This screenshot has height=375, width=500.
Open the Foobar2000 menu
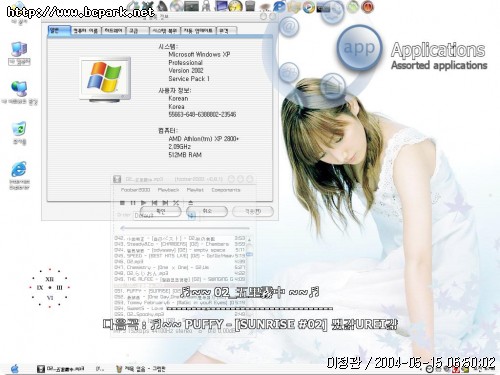point(135,190)
